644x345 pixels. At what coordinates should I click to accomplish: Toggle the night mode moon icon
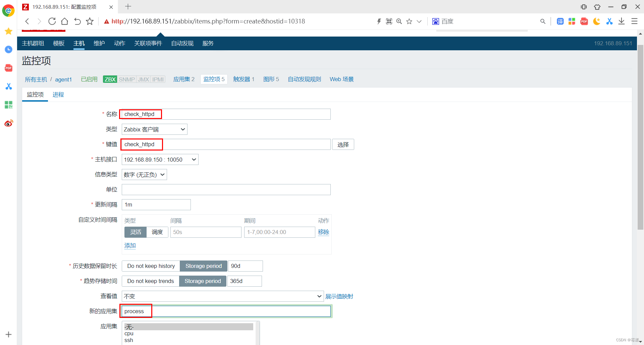click(x=597, y=21)
